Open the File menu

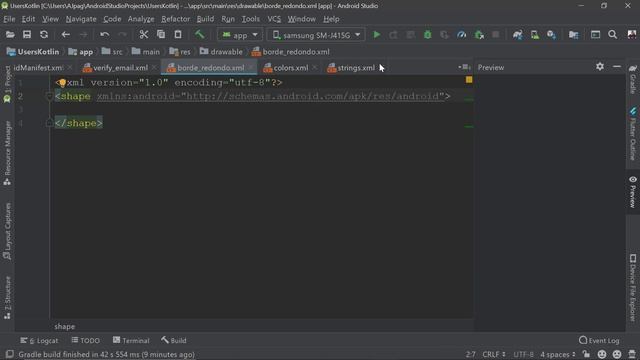tap(9, 19)
